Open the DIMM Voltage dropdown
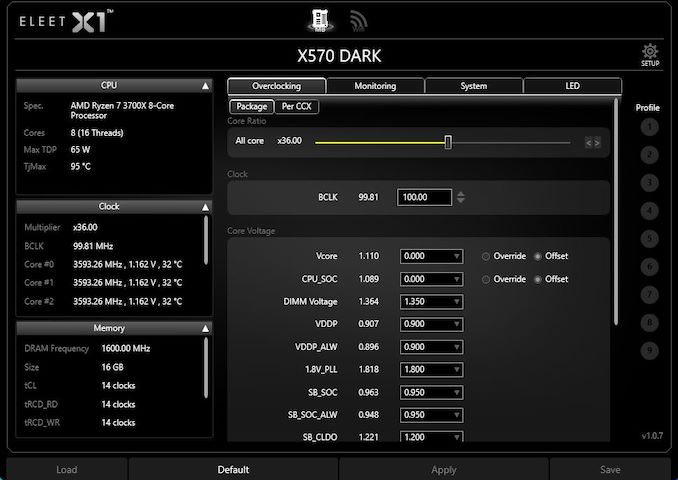678x480 pixels. tap(432, 302)
